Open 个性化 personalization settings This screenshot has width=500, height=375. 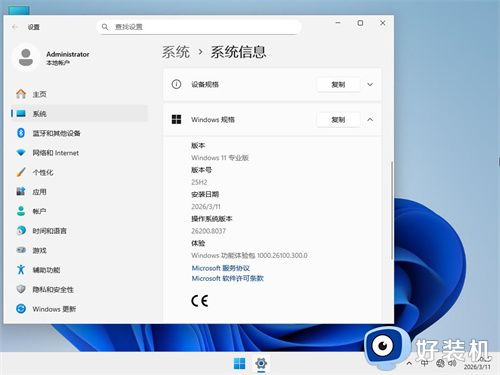pos(79,172)
